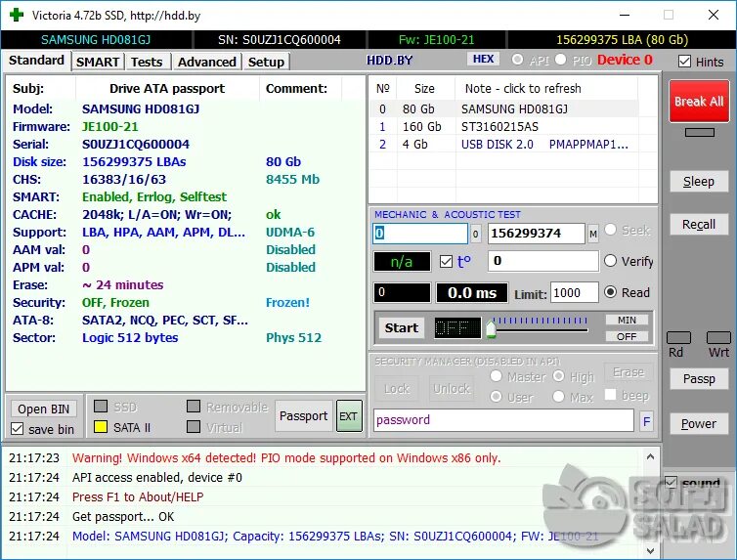Click the HEX button
737x560 pixels.
coord(483,59)
